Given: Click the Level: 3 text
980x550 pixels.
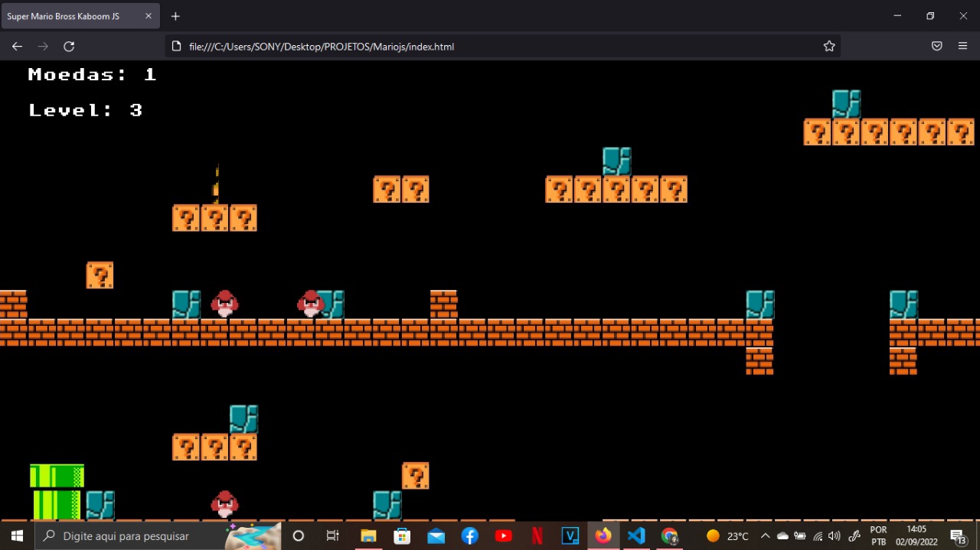Looking at the screenshot, I should (x=86, y=110).
